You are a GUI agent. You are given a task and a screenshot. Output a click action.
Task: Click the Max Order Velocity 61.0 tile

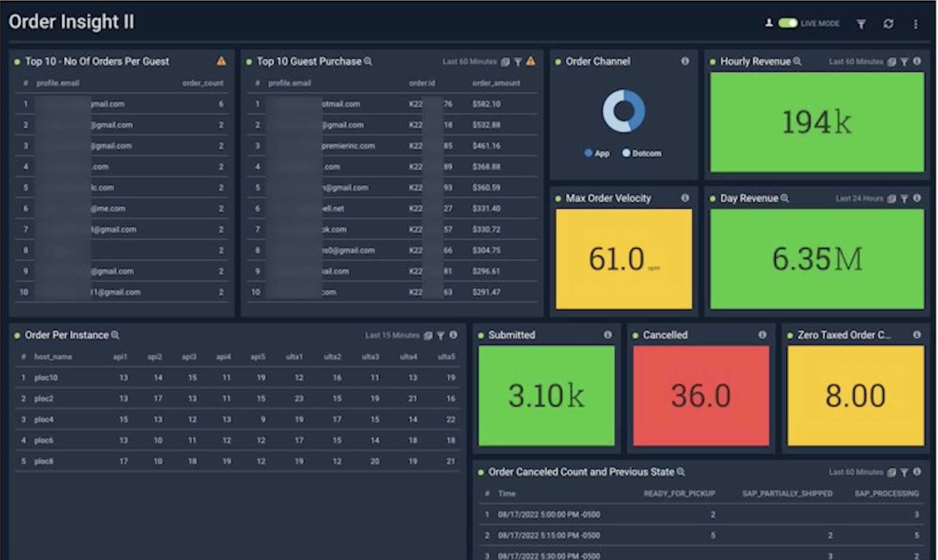(x=623, y=259)
